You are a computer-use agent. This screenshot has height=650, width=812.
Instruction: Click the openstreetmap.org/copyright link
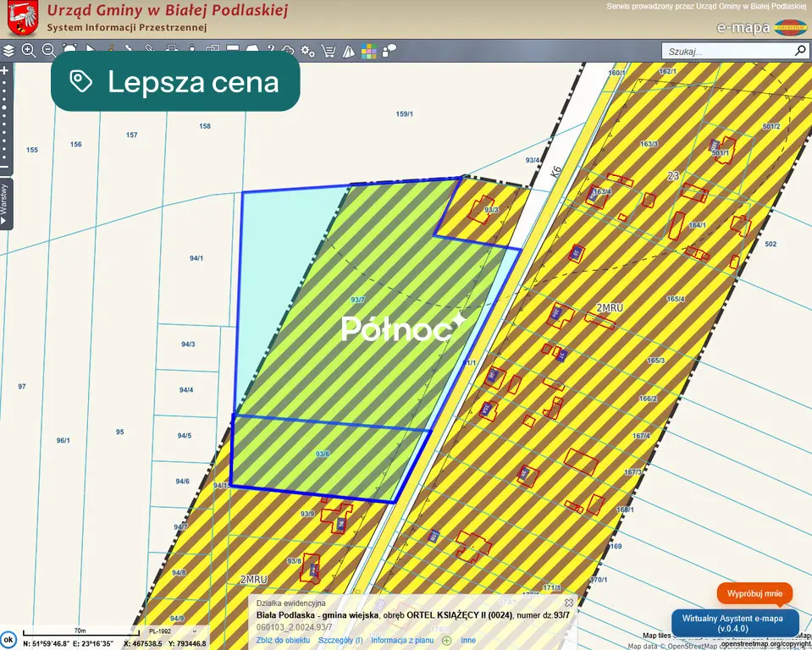[x=766, y=644]
